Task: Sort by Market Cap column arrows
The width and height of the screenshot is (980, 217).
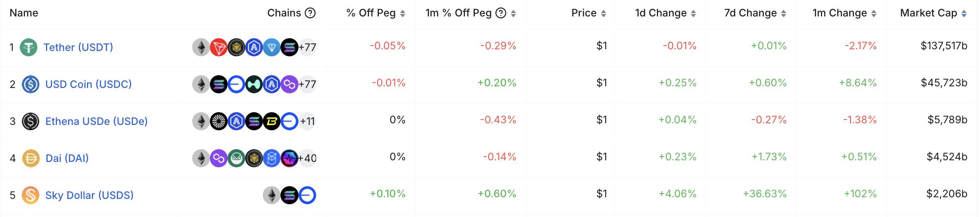Action: [964, 14]
